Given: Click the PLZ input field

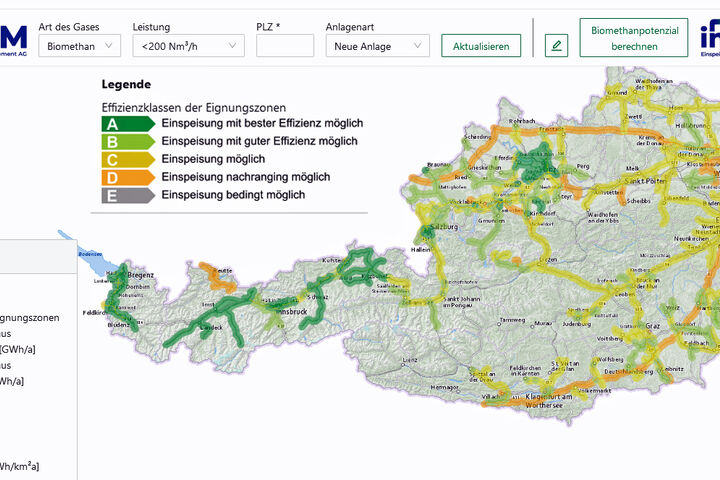Looking at the screenshot, I should tap(285, 46).
